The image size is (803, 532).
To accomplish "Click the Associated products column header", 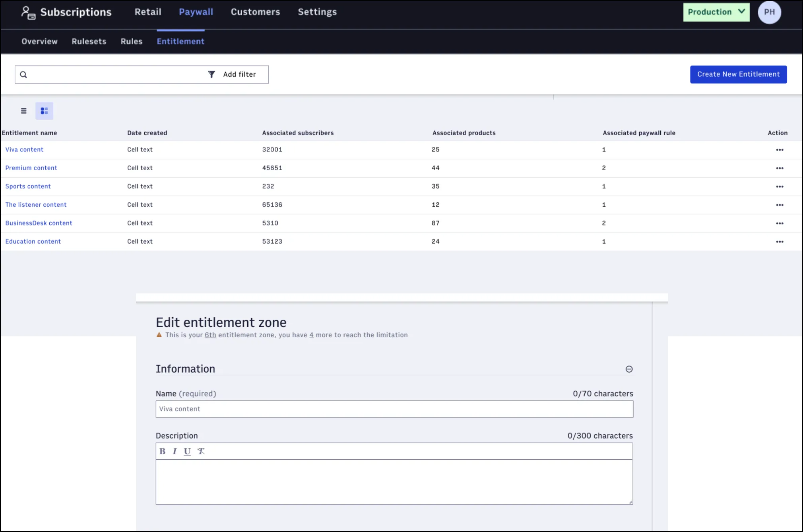I will point(464,133).
